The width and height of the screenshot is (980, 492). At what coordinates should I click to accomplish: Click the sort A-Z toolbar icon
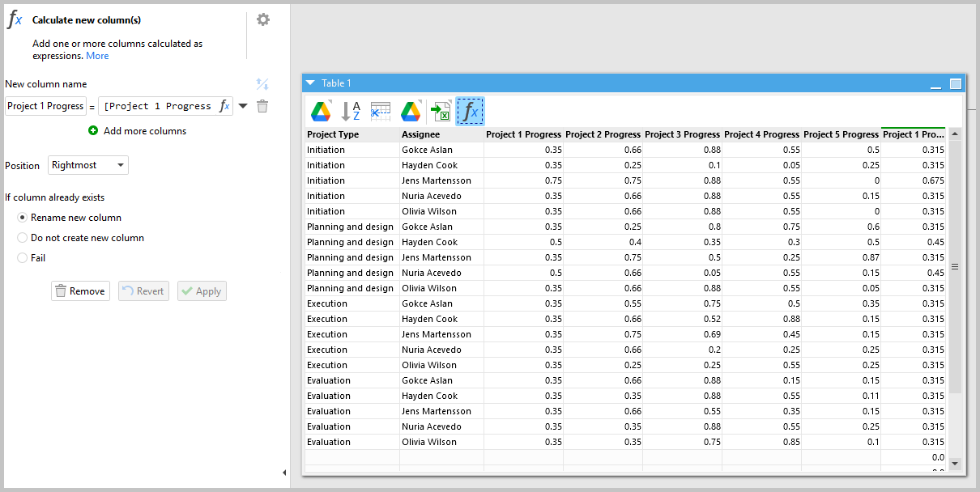tap(351, 112)
